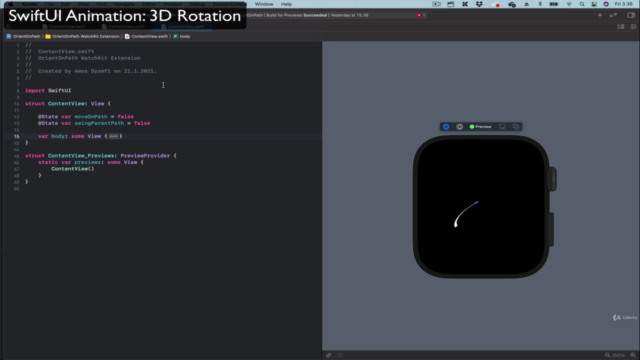Click the code review arrows icon
640x360 pixels.
pyautogui.click(x=613, y=15)
